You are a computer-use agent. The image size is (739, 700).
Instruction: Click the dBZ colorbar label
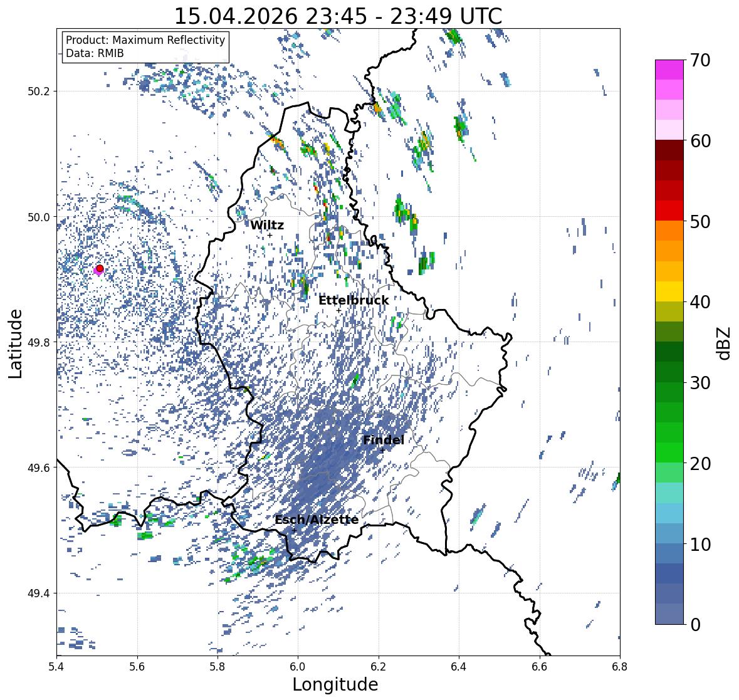[x=725, y=343]
